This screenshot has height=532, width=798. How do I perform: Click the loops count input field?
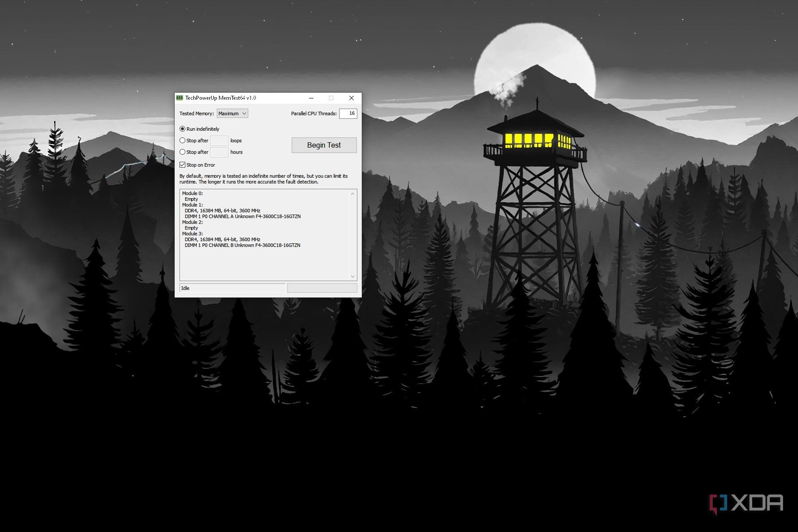tap(219, 141)
